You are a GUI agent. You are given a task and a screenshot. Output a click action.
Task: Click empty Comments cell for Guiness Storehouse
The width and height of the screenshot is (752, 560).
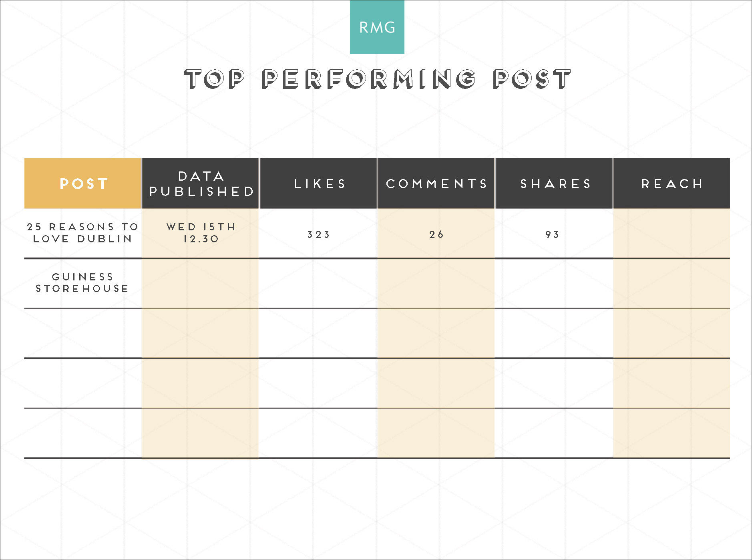(x=436, y=283)
